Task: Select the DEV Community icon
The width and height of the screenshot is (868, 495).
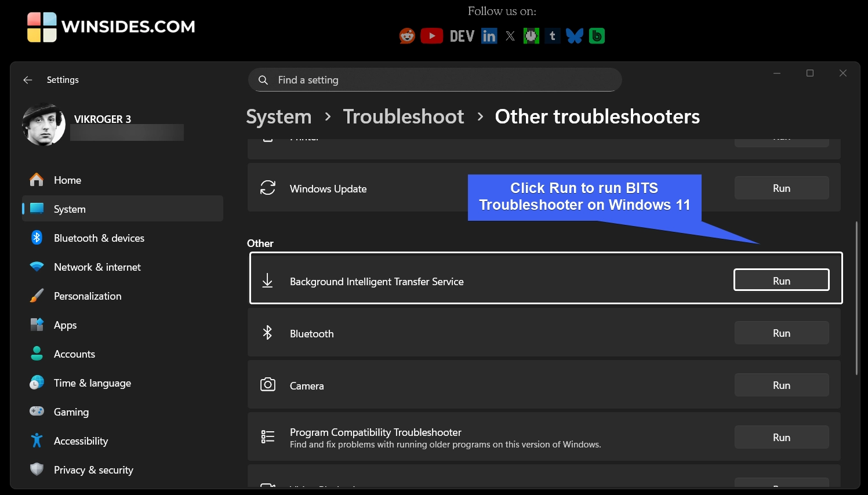Action: (461, 35)
